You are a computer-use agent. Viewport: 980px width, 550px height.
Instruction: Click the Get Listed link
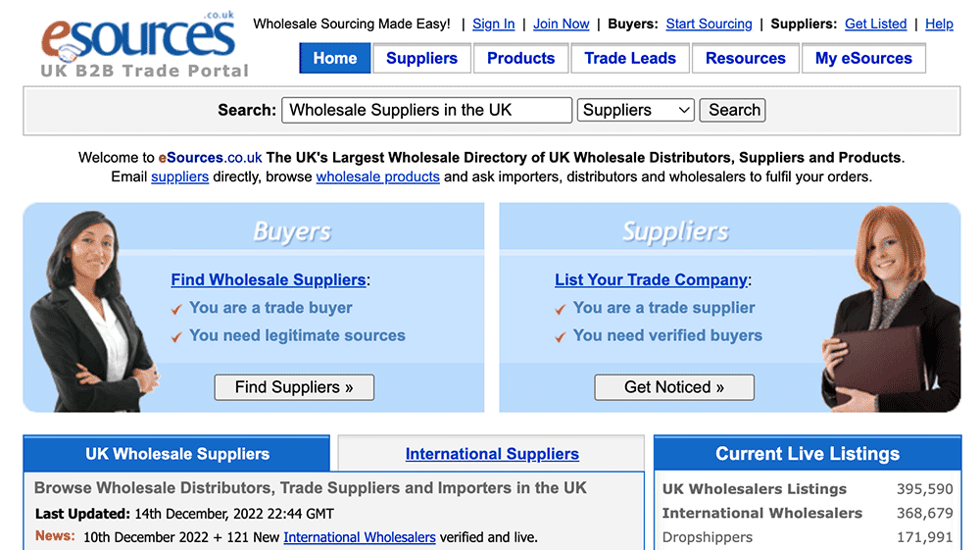click(875, 24)
